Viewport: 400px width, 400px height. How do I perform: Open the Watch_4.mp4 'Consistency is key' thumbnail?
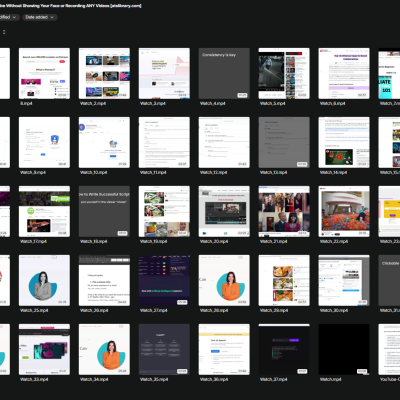224,73
